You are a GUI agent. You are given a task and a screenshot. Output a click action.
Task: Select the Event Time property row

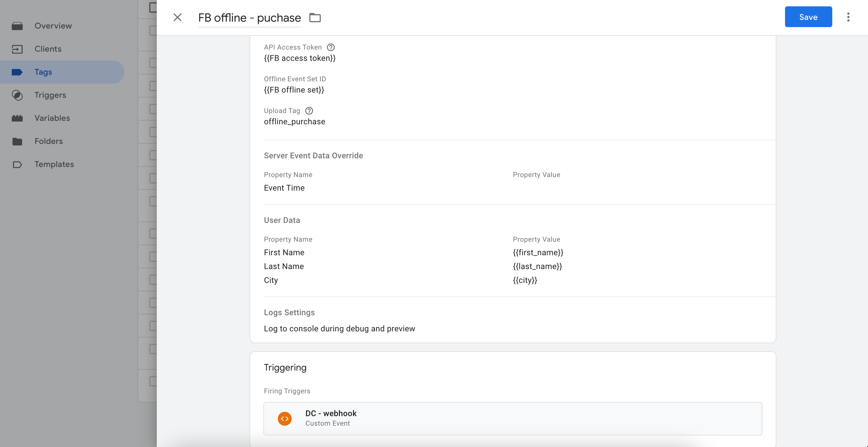click(x=284, y=188)
